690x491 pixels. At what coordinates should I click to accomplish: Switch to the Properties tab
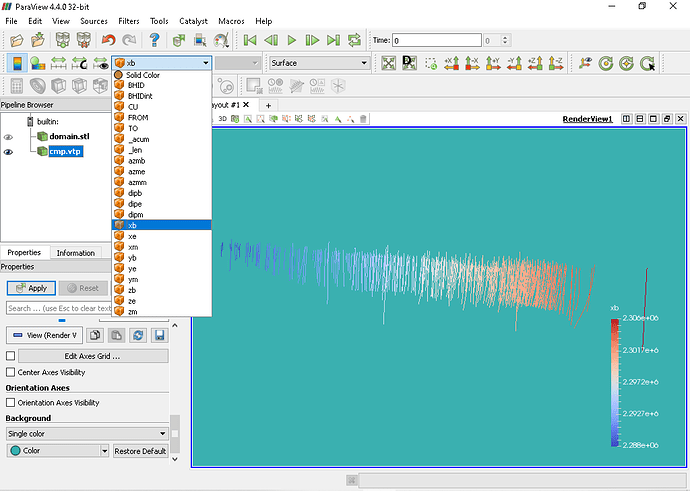coord(24,253)
